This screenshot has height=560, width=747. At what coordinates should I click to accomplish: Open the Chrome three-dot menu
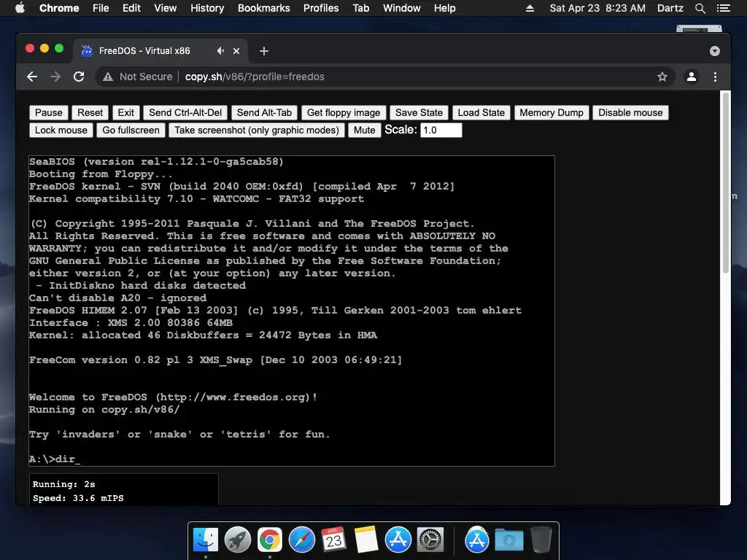point(715,77)
